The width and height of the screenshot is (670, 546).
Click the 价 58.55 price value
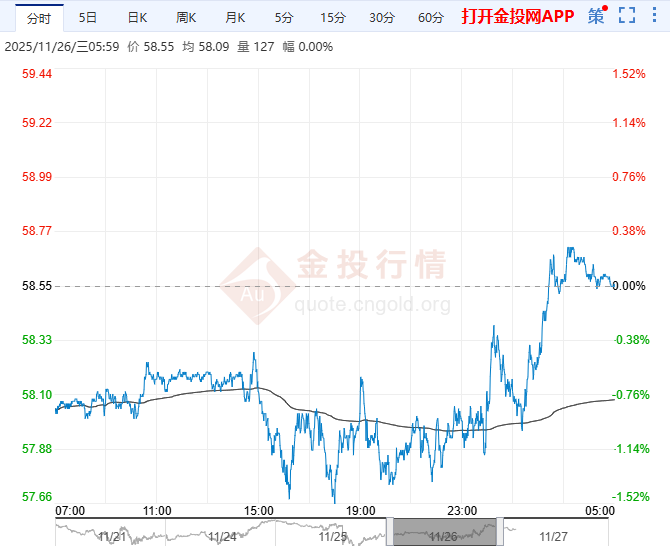(x=151, y=46)
